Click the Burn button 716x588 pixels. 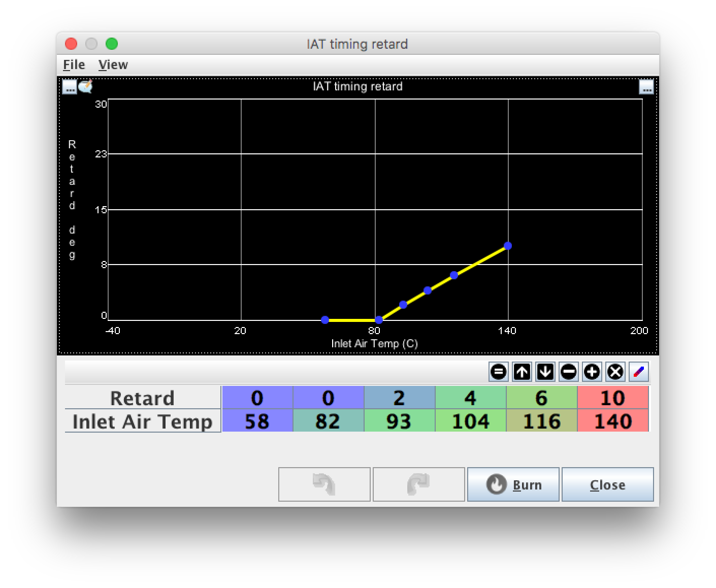point(513,484)
